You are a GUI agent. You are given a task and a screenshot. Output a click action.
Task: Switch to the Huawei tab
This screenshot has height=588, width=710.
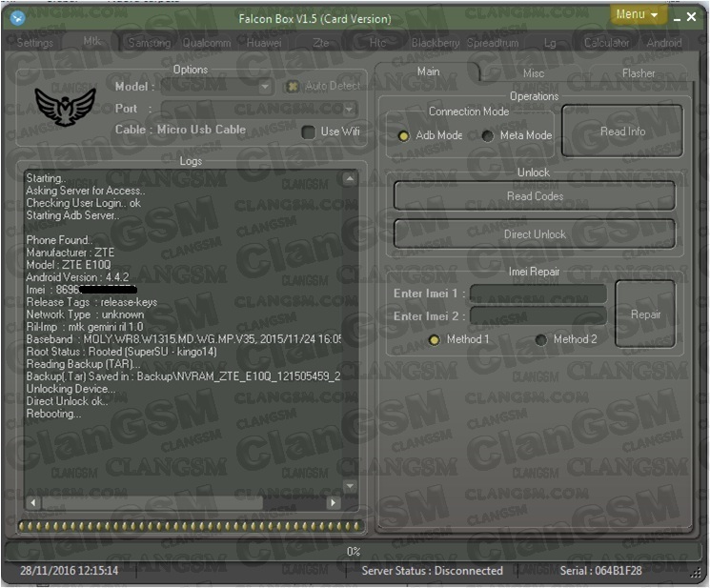[264, 43]
